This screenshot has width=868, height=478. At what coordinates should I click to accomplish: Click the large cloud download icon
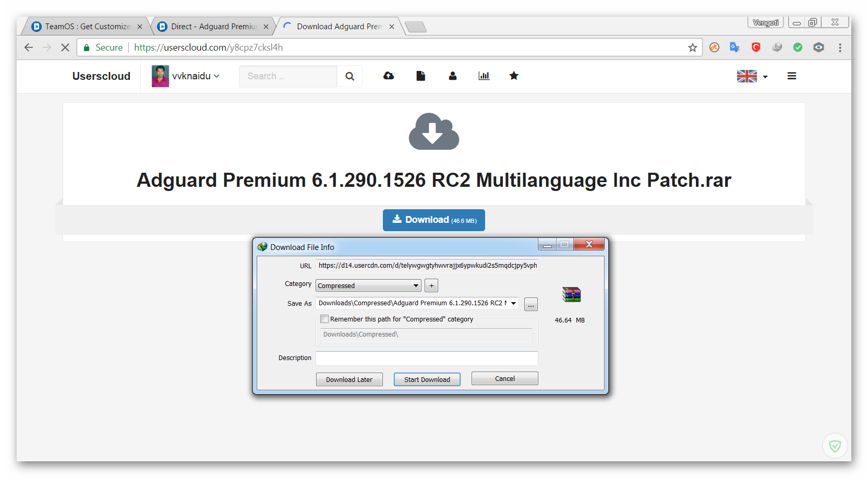(x=434, y=132)
